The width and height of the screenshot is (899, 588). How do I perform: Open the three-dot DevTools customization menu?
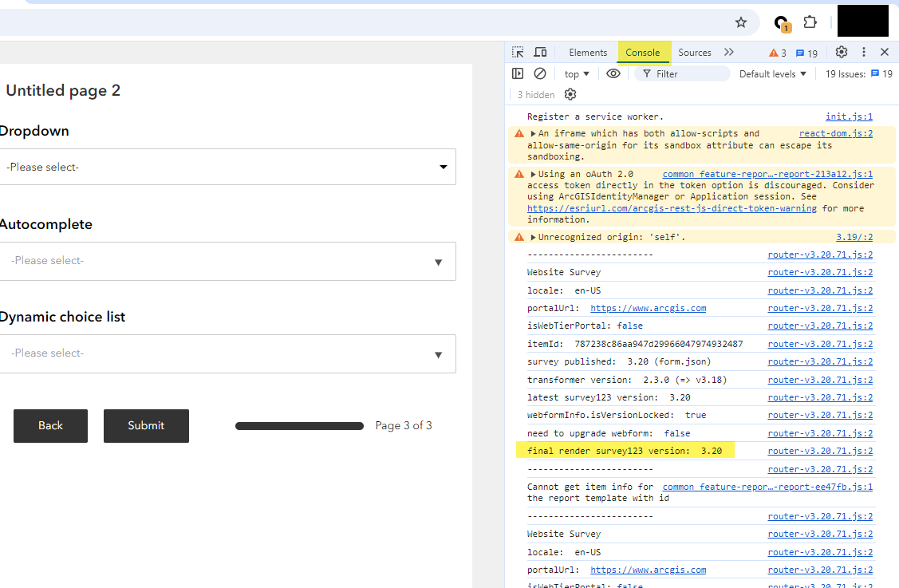pos(863,52)
